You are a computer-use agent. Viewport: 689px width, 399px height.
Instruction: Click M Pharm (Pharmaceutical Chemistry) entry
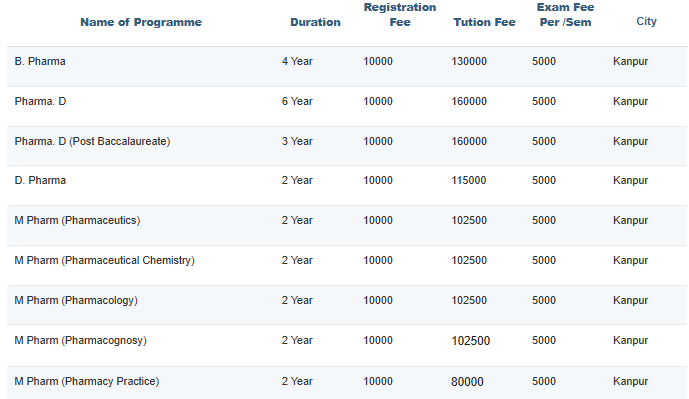[x=105, y=260]
